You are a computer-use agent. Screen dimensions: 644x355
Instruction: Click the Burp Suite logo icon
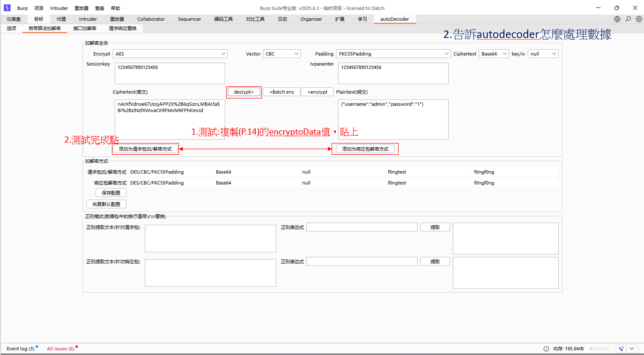tap(7, 8)
